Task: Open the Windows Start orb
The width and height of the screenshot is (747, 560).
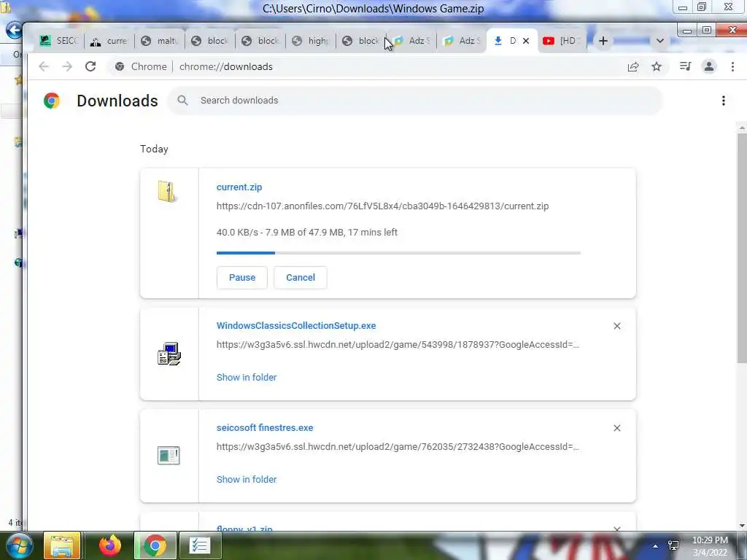Action: pos(18,545)
